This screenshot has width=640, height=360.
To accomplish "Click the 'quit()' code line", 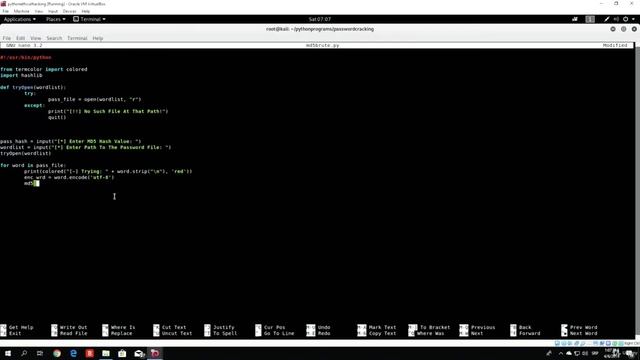I will pyautogui.click(x=57, y=118).
